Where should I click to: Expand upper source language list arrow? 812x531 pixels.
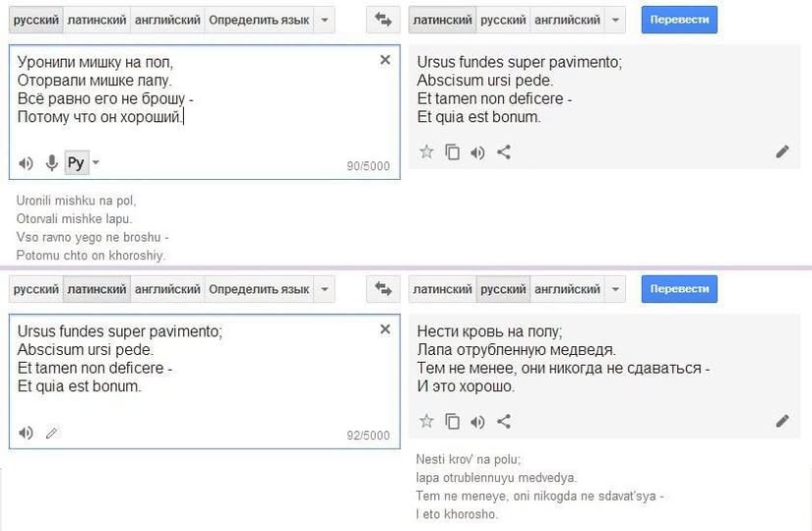tap(326, 20)
